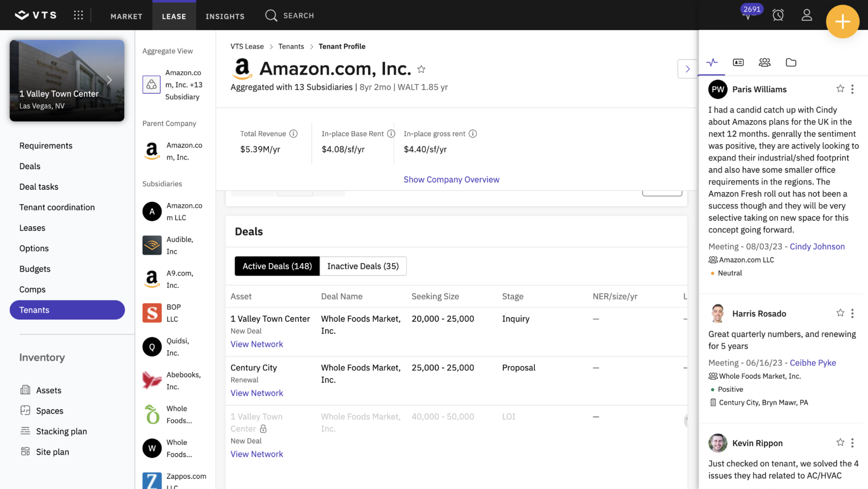This screenshot has height=489, width=868.
Task: Open more options for Kevin Rippon's note
Action: tap(853, 443)
